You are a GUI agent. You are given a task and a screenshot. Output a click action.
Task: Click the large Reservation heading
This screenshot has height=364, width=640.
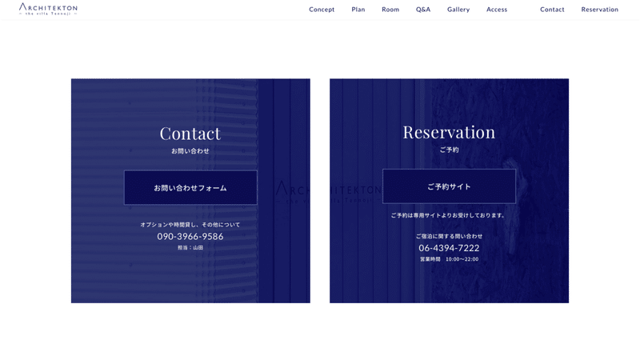click(449, 132)
